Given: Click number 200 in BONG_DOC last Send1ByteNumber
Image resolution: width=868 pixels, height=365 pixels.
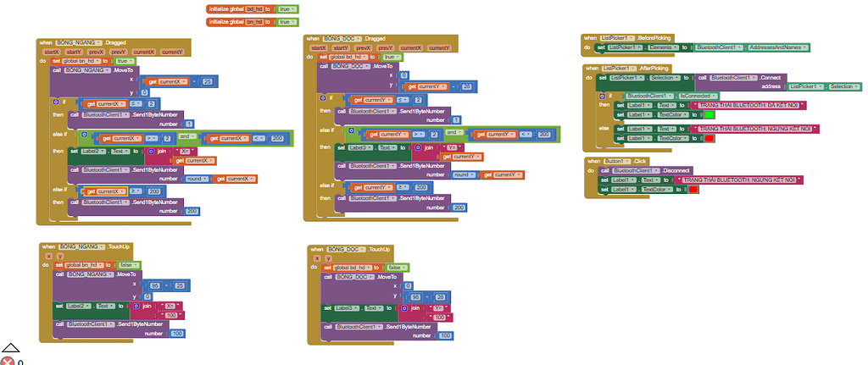Looking at the screenshot, I should click(x=459, y=207).
